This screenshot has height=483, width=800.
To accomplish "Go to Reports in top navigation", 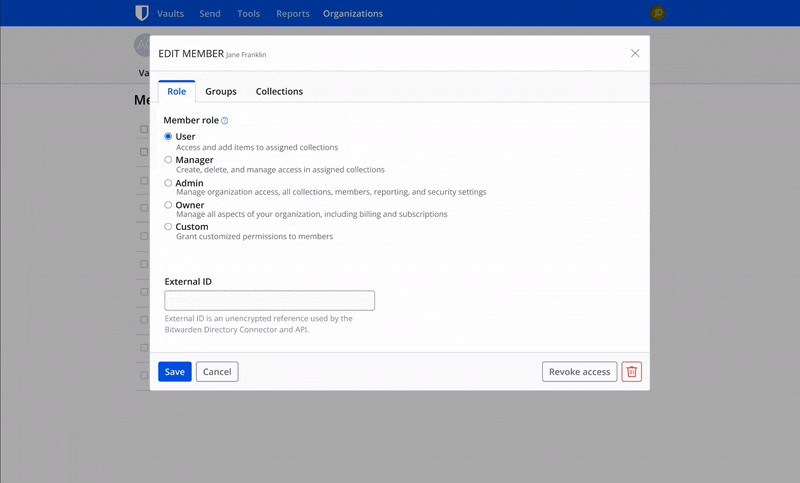I will [x=293, y=14].
